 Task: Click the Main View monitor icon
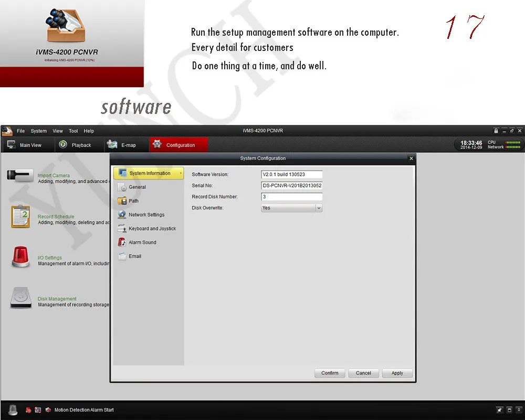click(x=12, y=145)
